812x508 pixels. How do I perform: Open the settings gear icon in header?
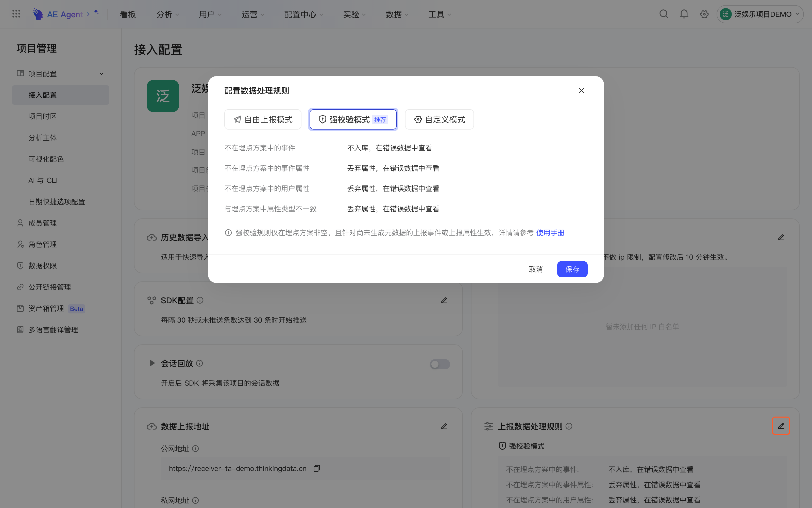704,14
